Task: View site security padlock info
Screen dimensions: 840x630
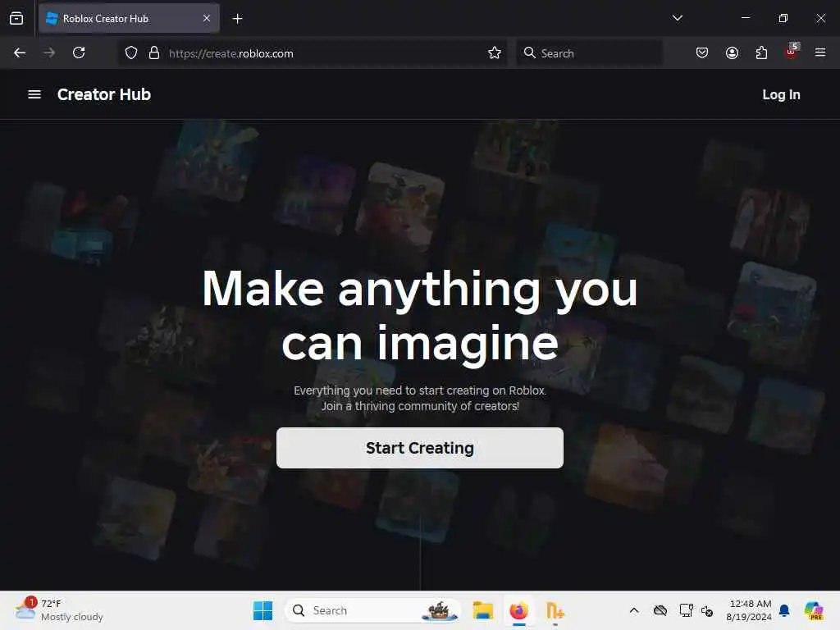Action: coord(154,53)
